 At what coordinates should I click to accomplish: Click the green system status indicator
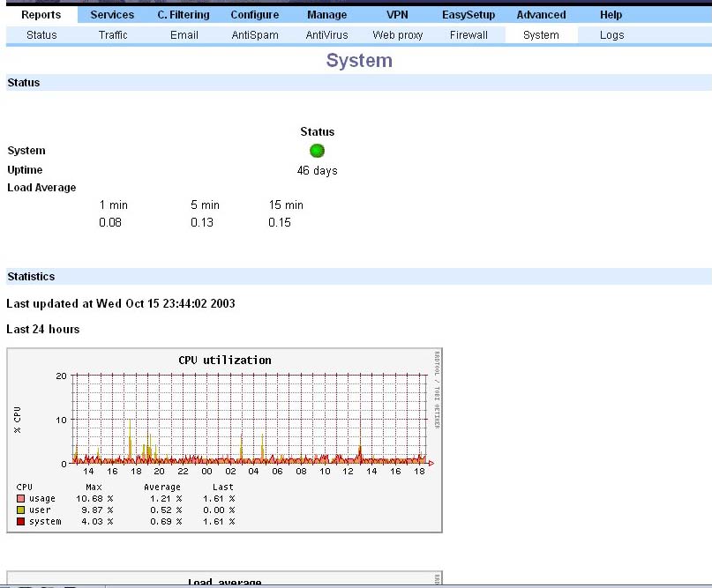317,151
